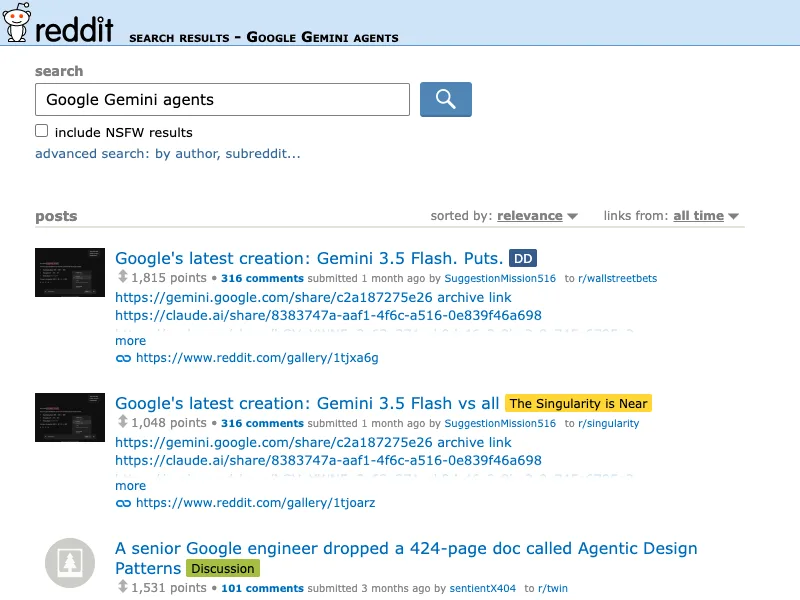Open post 'Gemini 3.5 Flash vs all'
800x600 pixels.
(307, 403)
